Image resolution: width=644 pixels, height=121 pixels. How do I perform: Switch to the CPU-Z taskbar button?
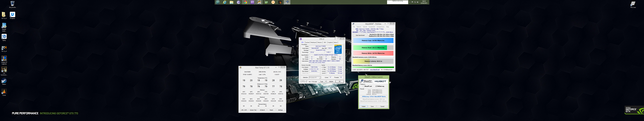click(252, 2)
